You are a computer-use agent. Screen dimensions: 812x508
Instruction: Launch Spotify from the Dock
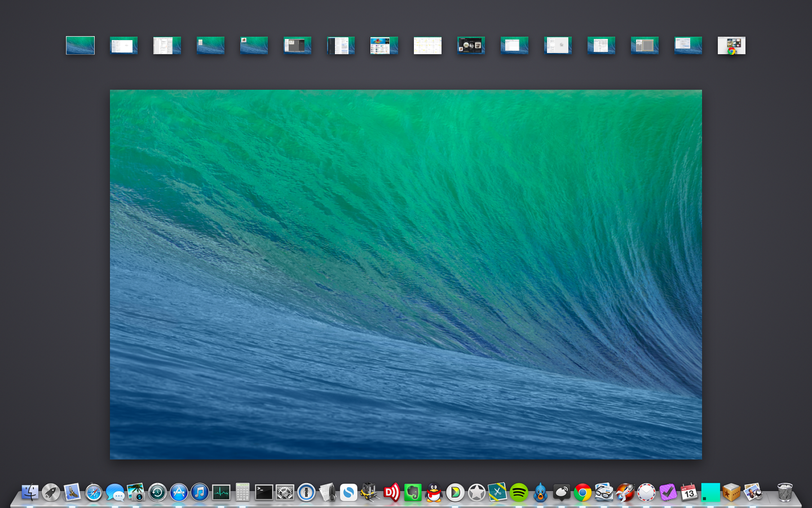(519, 492)
